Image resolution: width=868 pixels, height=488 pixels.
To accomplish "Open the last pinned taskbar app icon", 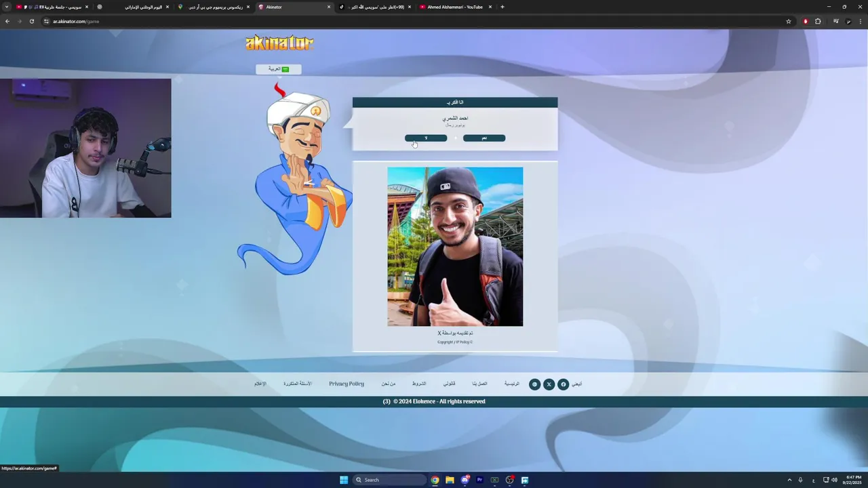I will coord(525,480).
